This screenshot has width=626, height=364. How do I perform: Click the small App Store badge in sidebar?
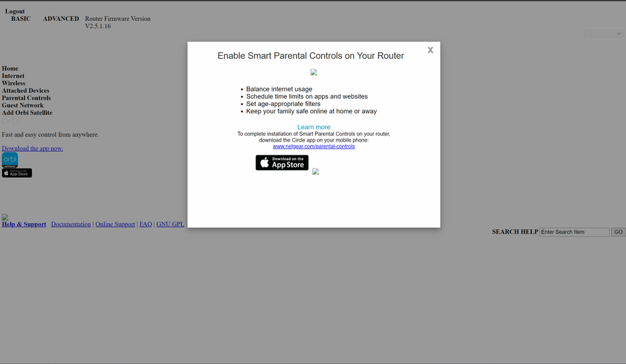tap(17, 173)
